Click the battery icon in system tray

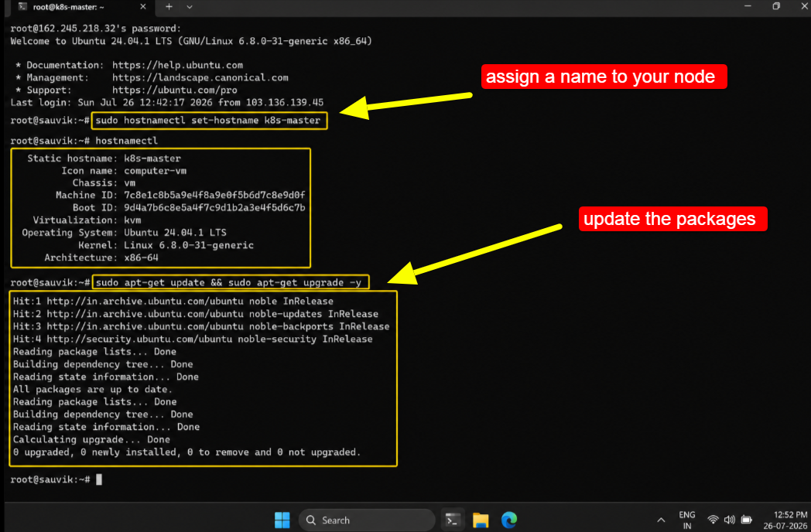click(x=746, y=520)
